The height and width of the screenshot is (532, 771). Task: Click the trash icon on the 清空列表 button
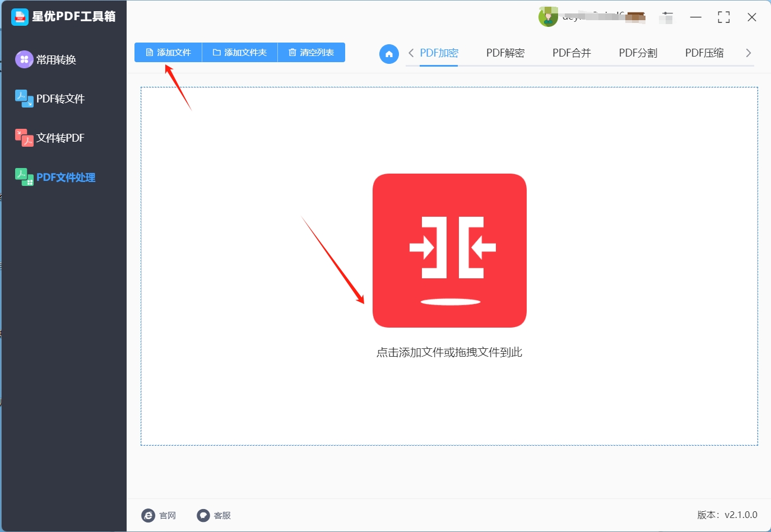292,53
